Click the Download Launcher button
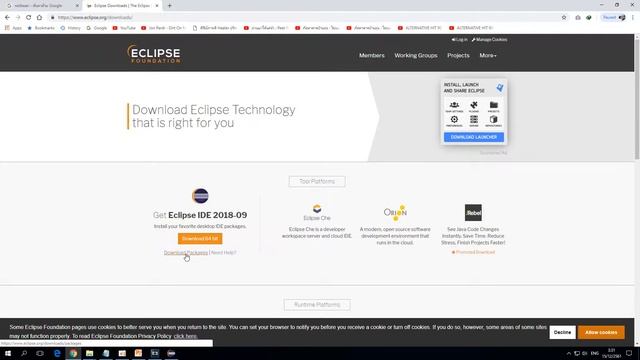 (x=474, y=137)
